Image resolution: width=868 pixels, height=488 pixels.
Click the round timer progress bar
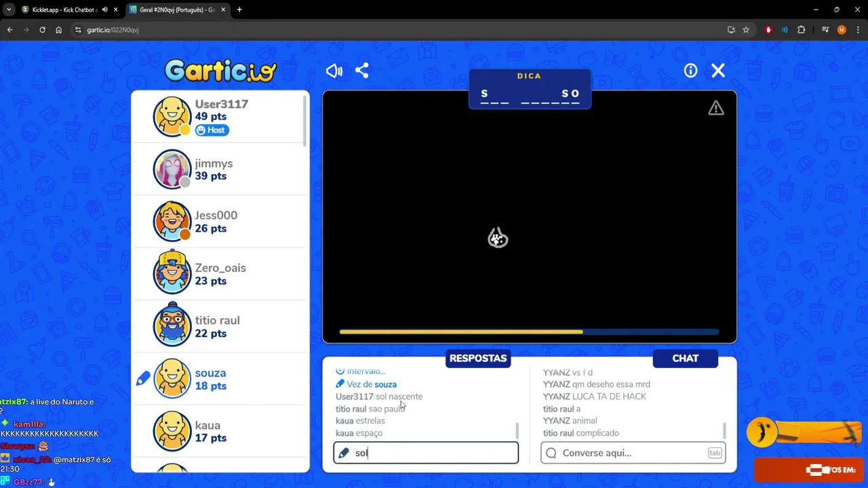[x=529, y=332]
